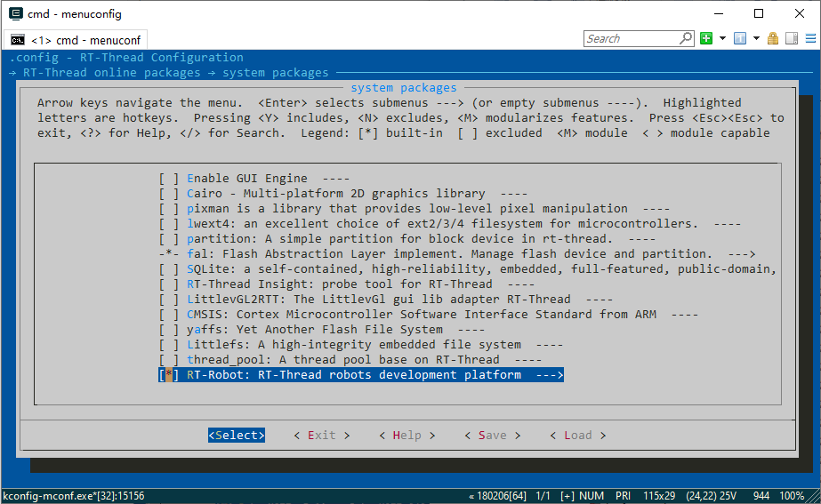821x504 pixels.
Task: Maximize the ConEmu window
Action: point(759,13)
